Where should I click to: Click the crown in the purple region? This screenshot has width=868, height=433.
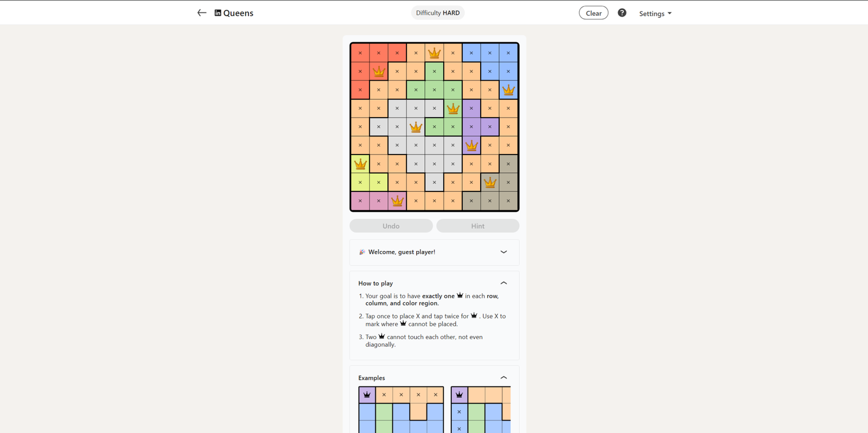pos(471,145)
